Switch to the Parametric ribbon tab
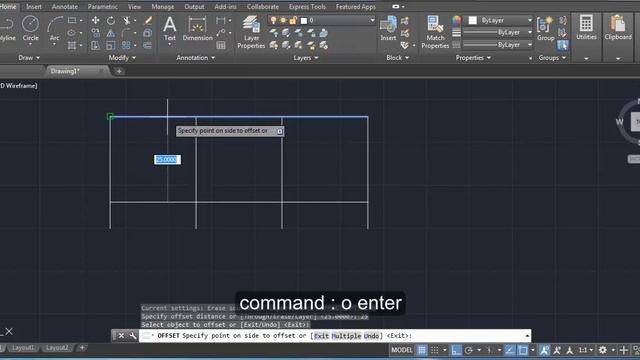 [x=102, y=7]
